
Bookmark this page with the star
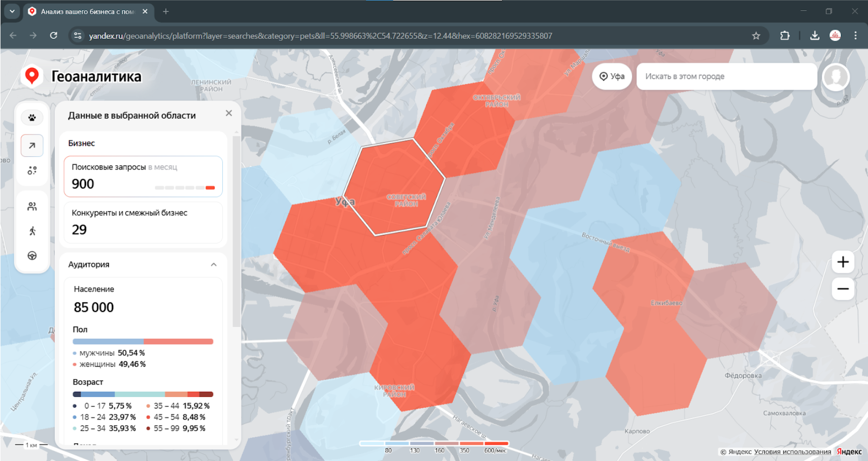click(x=756, y=35)
